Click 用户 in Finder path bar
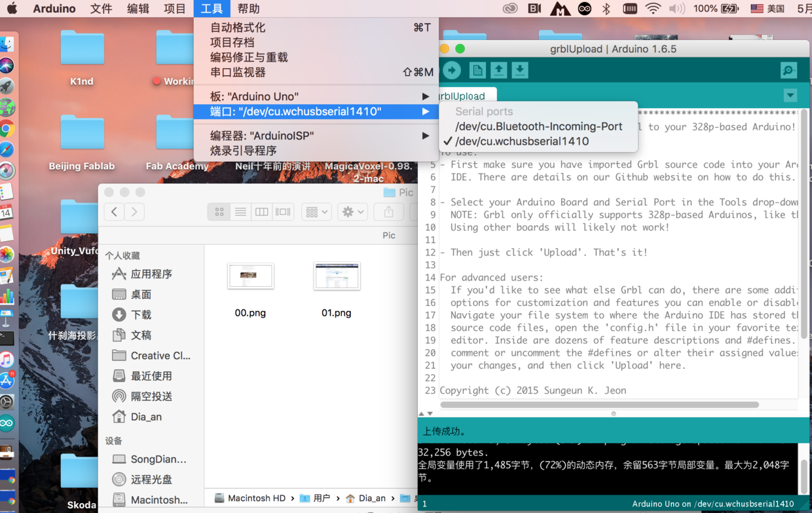The image size is (812, 513). [x=315, y=498]
